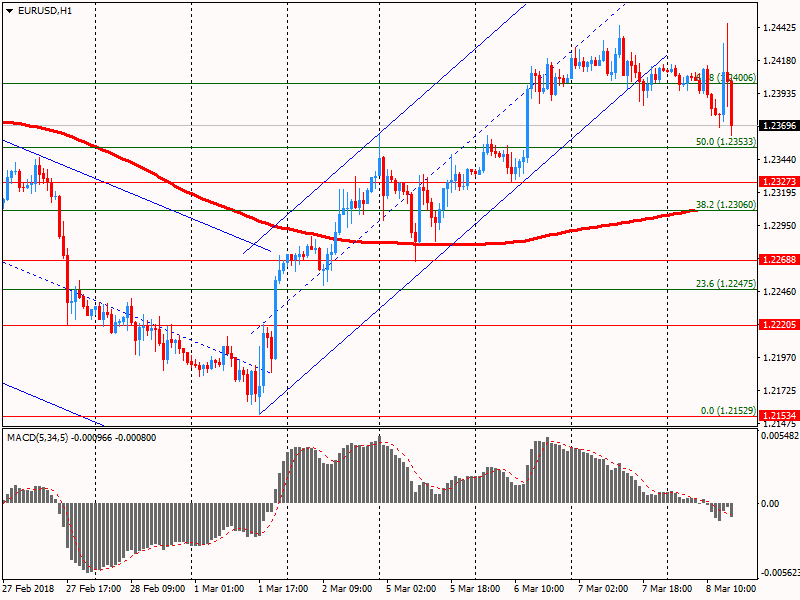Image resolution: width=800 pixels, height=600 pixels.
Task: Click the price scale value 1.22460
Action: point(779,292)
